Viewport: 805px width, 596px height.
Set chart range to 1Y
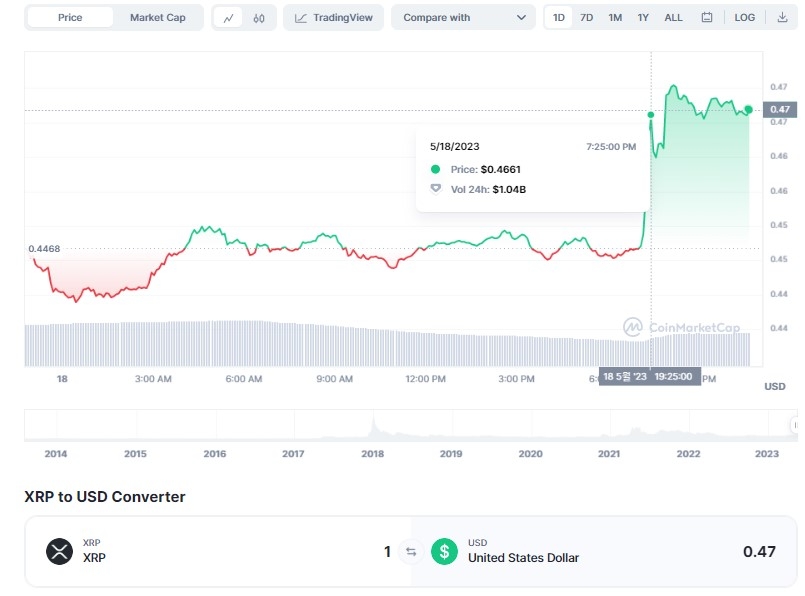tap(643, 17)
